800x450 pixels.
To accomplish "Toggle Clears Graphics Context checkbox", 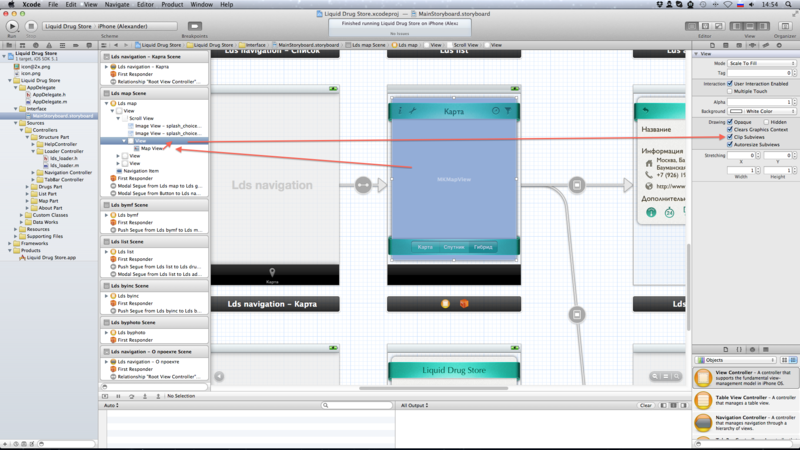I will click(730, 130).
